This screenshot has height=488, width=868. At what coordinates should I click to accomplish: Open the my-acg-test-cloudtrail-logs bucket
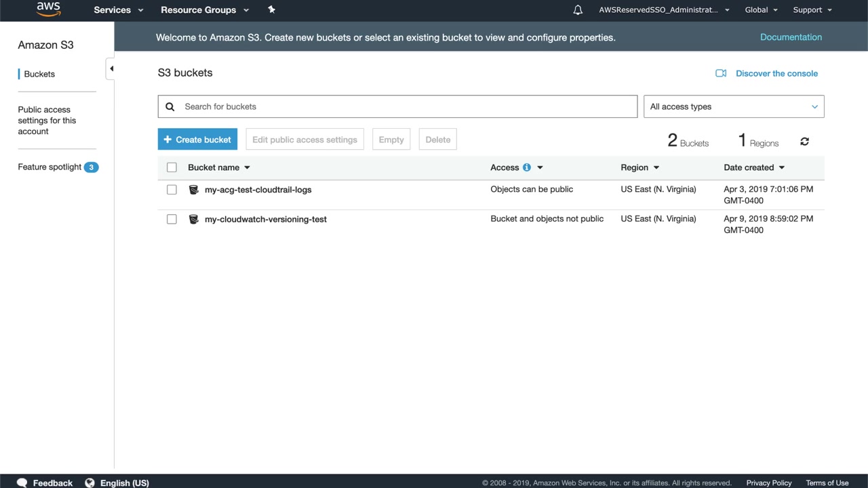pos(258,190)
